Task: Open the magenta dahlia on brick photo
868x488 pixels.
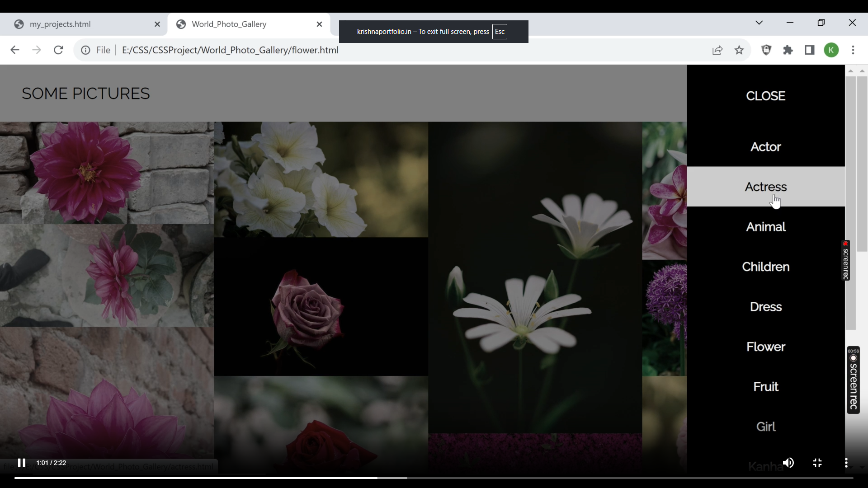Action: 107,173
